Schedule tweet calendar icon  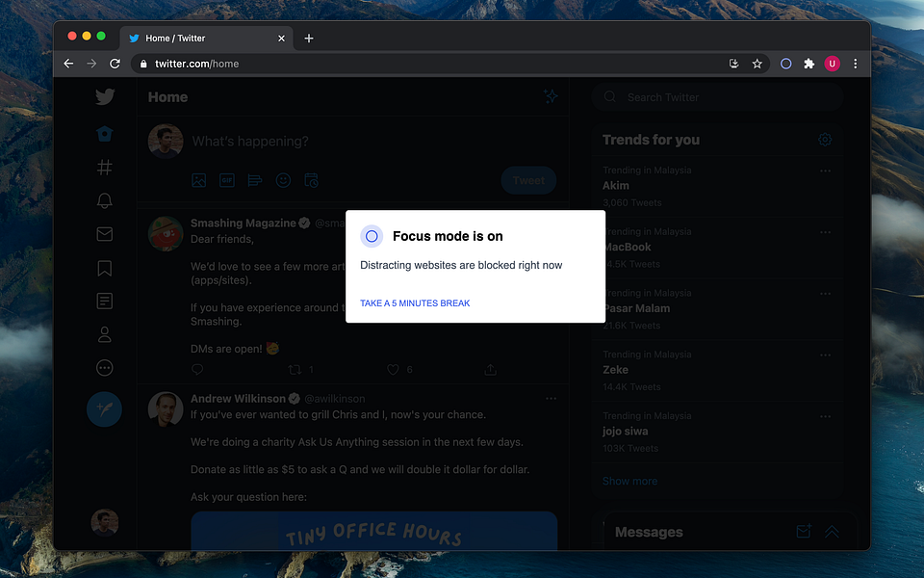click(311, 180)
